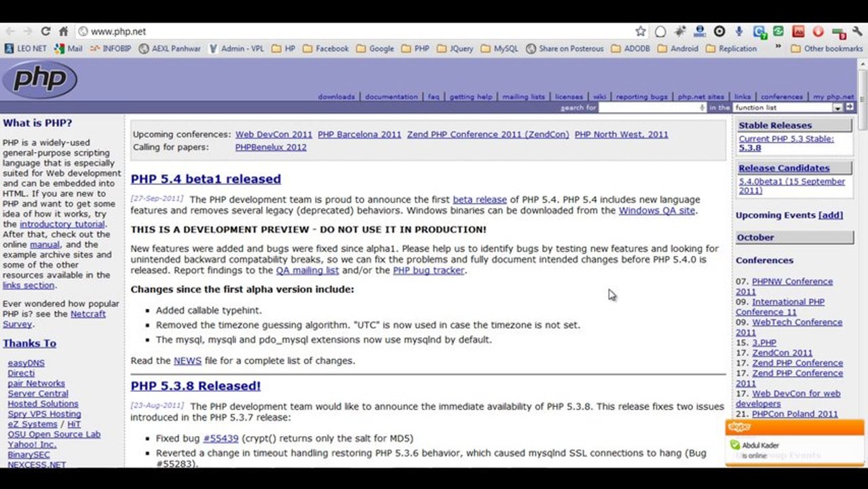The width and height of the screenshot is (868, 489).
Task: Open the documentation nav item
Action: coord(392,97)
